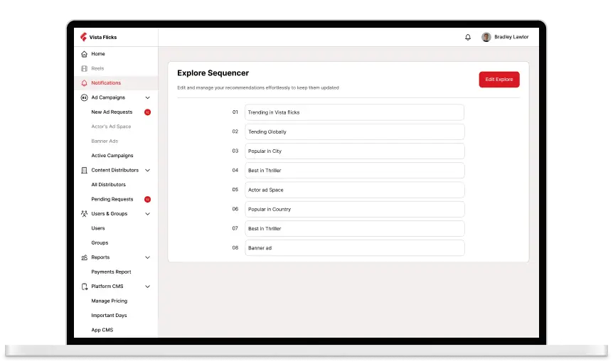Screen dimensions: 613x364
Task: Open the Payments Report link
Action: click(x=111, y=272)
